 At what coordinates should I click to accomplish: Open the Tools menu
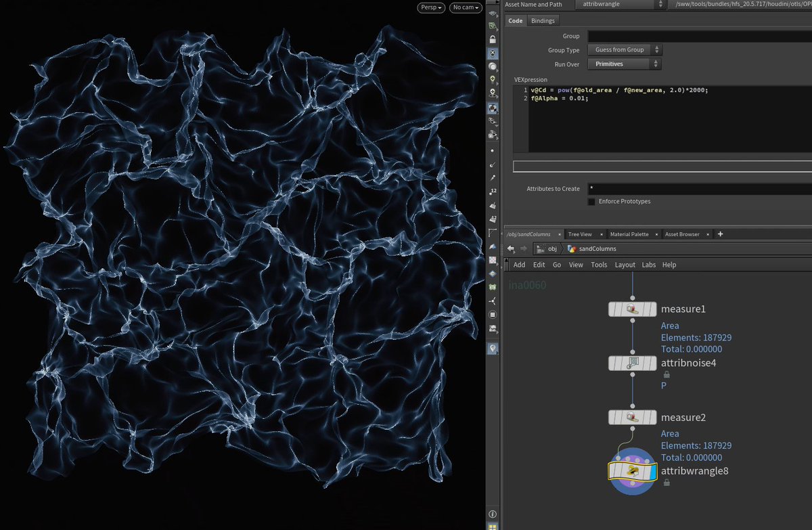[x=599, y=265]
